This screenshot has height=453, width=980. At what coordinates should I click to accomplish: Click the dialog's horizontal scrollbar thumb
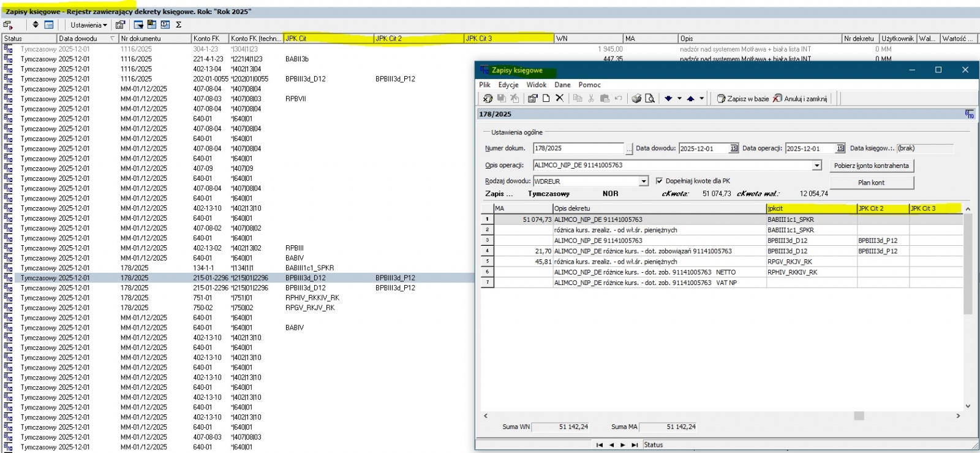point(859,416)
